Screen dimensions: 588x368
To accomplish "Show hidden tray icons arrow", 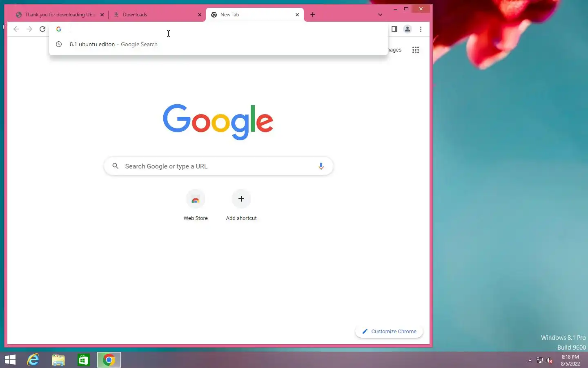I will pos(530,360).
